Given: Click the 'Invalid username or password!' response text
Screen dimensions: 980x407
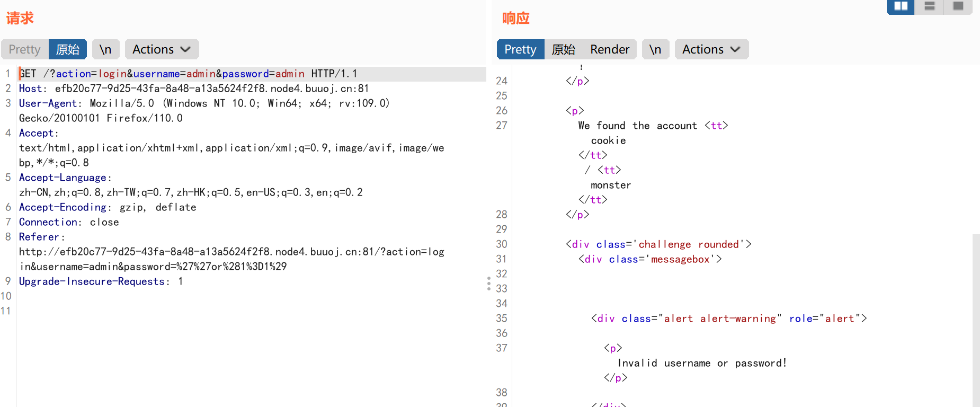Looking at the screenshot, I should point(702,363).
